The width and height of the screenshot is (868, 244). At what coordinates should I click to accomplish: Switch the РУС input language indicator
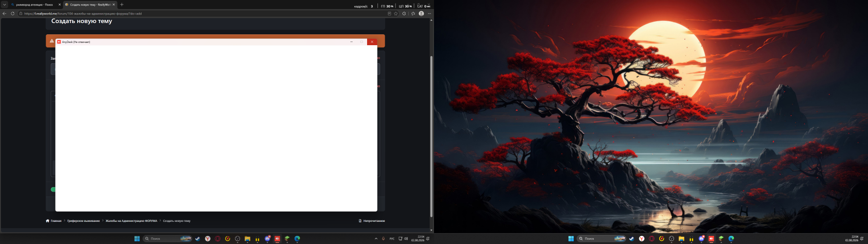[x=392, y=239]
